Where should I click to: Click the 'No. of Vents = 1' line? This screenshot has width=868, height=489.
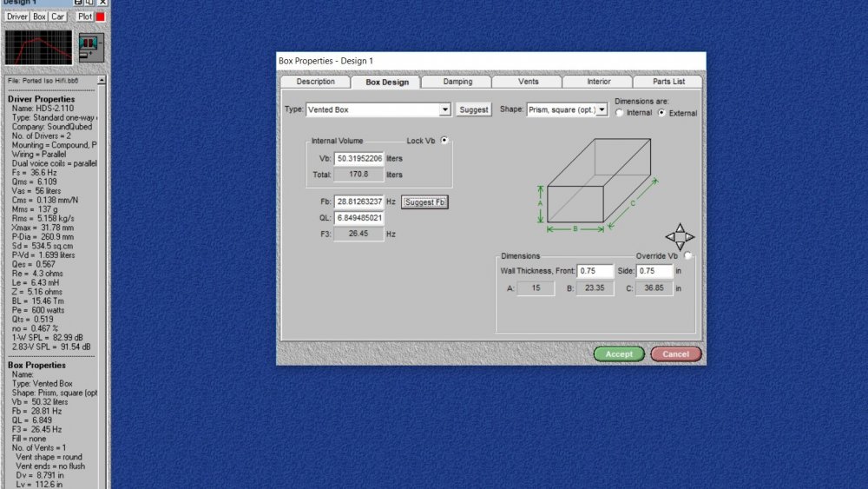(39, 447)
